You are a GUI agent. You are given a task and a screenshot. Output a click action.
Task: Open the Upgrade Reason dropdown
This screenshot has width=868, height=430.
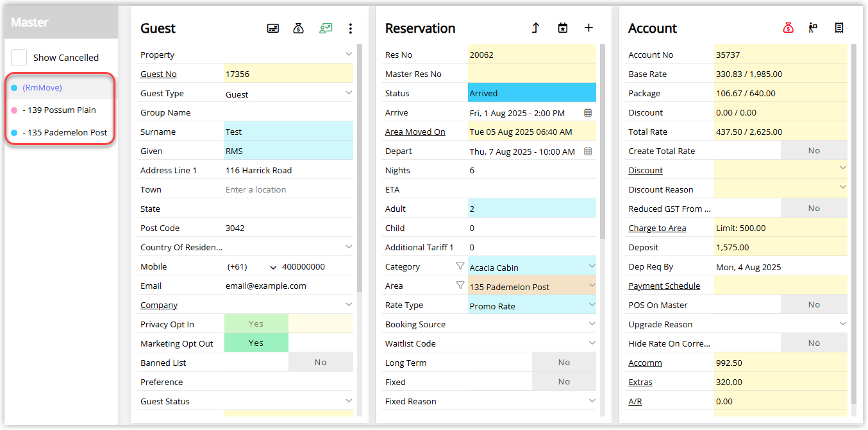click(843, 323)
